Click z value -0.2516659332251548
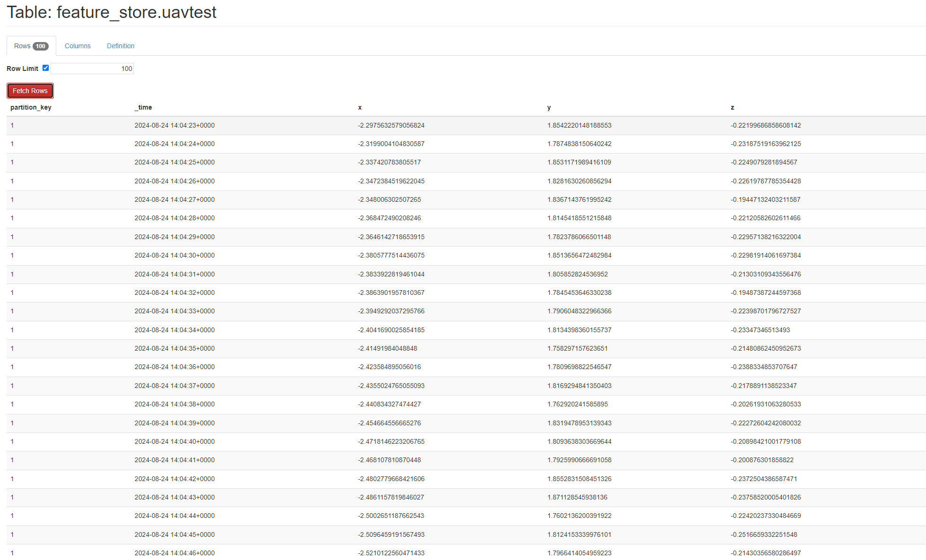Image resolution: width=926 pixels, height=560 pixels. coord(764,534)
